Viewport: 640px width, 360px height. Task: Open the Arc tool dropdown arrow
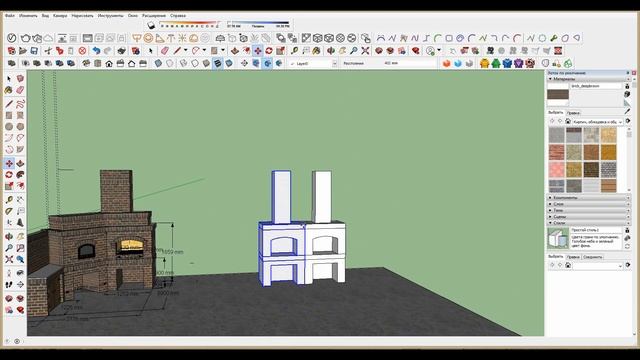(x=204, y=51)
